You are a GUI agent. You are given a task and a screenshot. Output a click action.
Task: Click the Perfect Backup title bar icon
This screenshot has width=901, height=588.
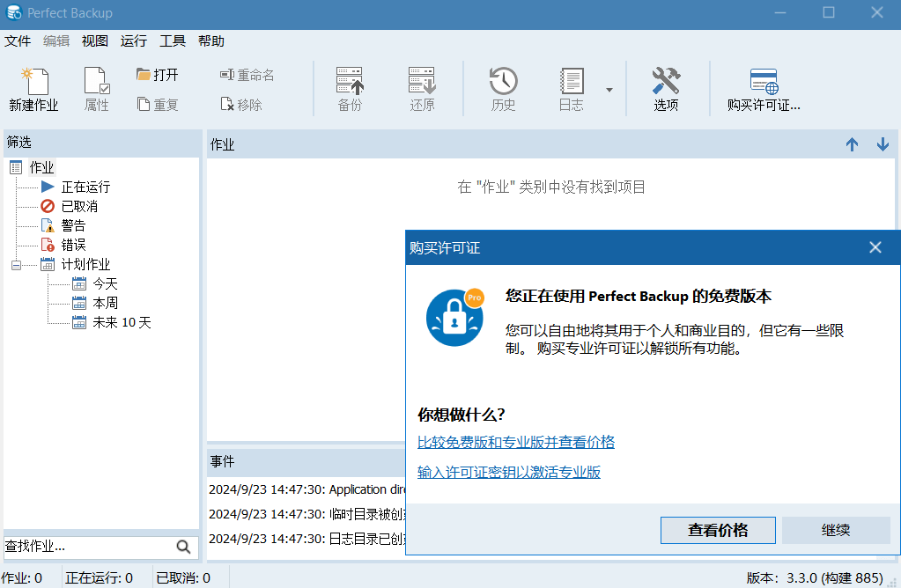14,12
